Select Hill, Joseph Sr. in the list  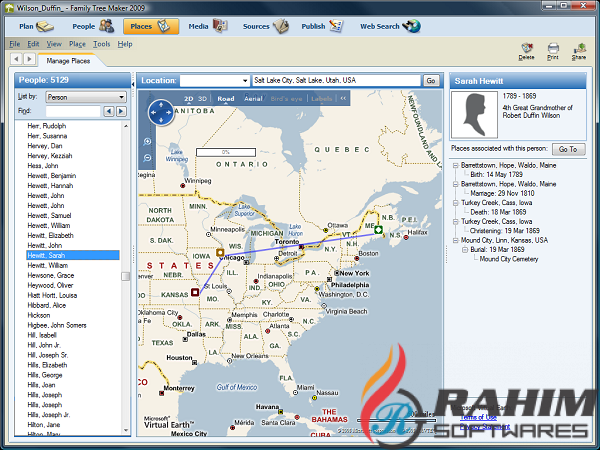pyautogui.click(x=48, y=355)
